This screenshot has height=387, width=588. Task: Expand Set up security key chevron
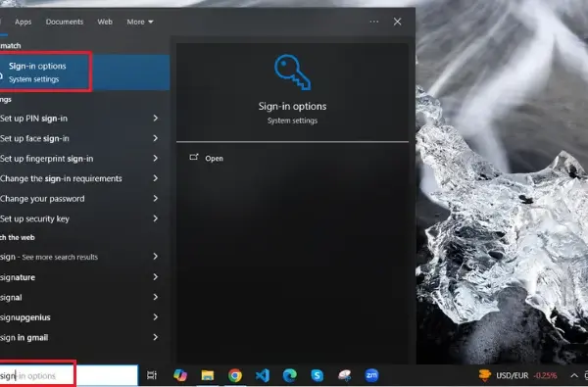pos(155,218)
